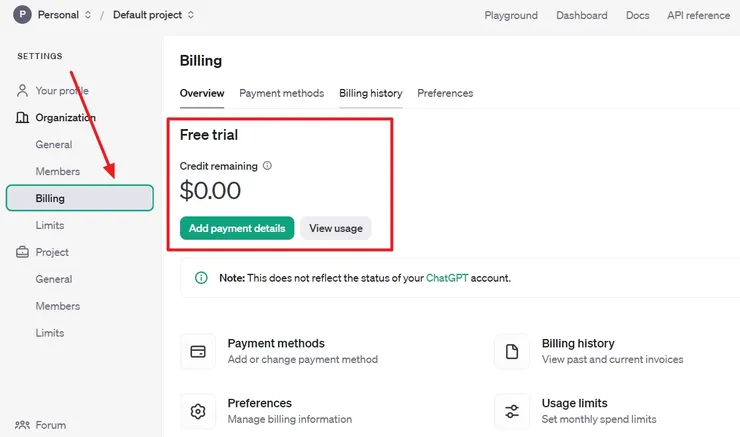Open the Playground page in top navigation
The image size is (740, 437).
pos(511,15)
